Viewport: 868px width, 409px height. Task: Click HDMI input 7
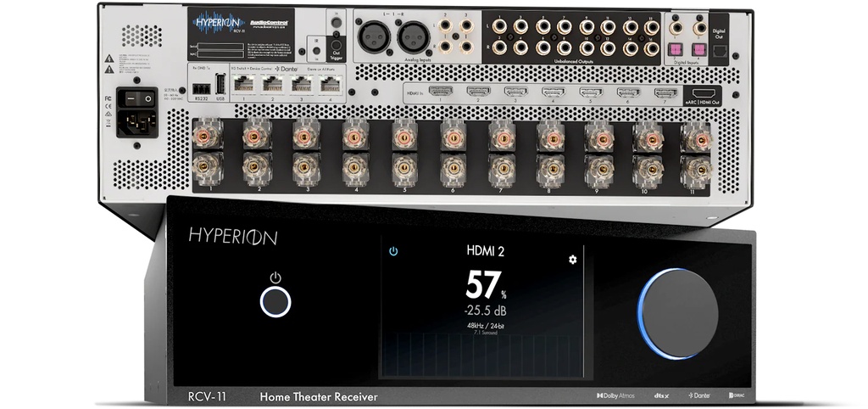click(x=666, y=92)
